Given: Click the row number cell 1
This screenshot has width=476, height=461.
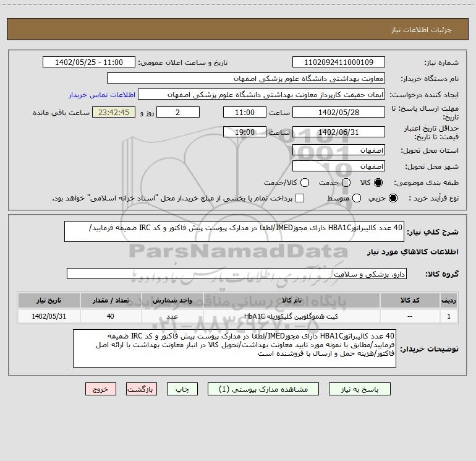Looking at the screenshot, I should pos(449,316).
